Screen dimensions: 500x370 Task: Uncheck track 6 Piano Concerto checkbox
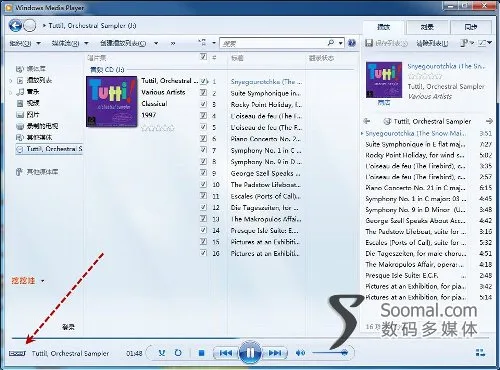point(204,138)
